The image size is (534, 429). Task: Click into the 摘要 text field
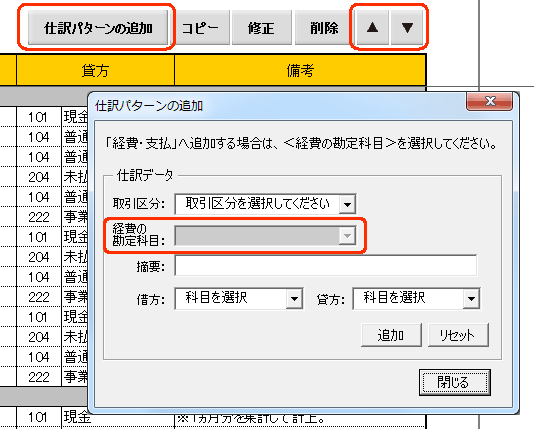[x=325, y=266]
